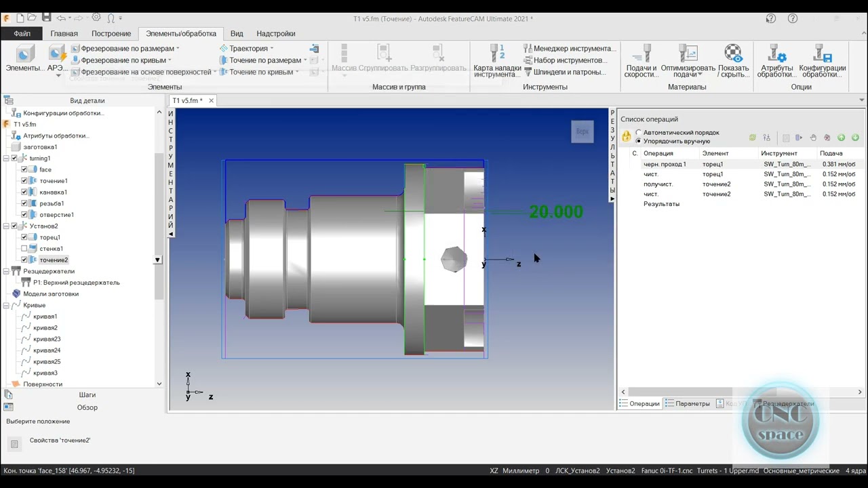Open Атрибуты обработки options
This screenshot has height=488, width=868.
pyautogui.click(x=776, y=61)
